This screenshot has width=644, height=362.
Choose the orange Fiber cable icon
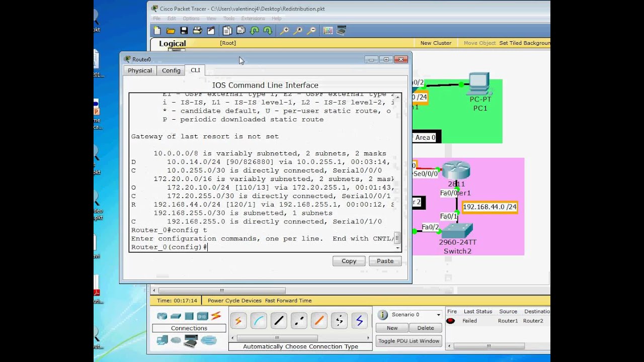coord(319,320)
